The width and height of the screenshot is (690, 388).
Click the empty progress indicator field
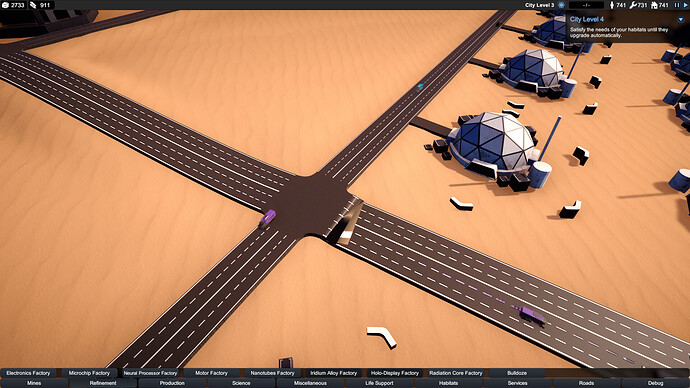click(586, 5)
